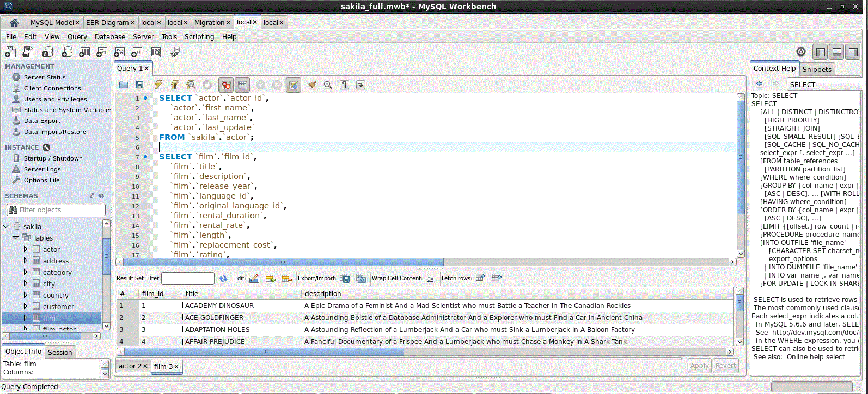
Task: Execute the SQL script with lightning bolt icon
Action: pyautogui.click(x=158, y=85)
